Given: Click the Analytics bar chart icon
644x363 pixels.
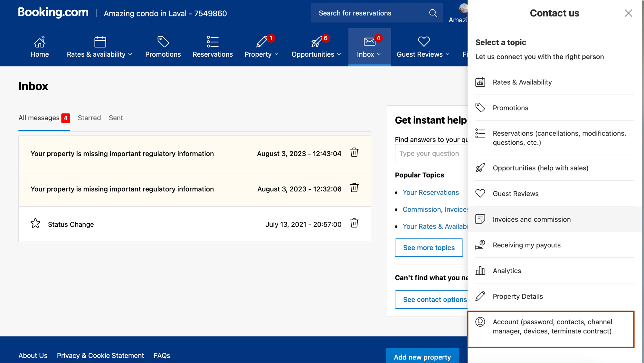Looking at the screenshot, I should click(x=480, y=270).
